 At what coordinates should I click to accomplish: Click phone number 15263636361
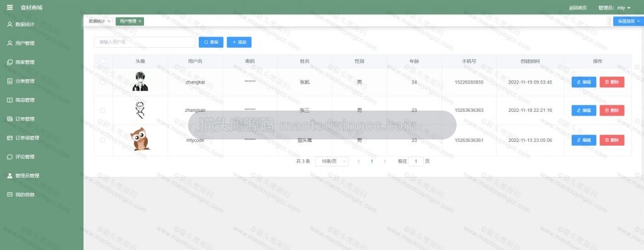pos(469,140)
